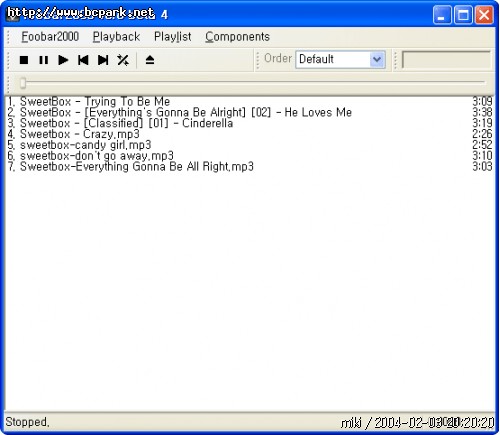
Task: Select track 2 He Loves Me
Action: click(249, 112)
